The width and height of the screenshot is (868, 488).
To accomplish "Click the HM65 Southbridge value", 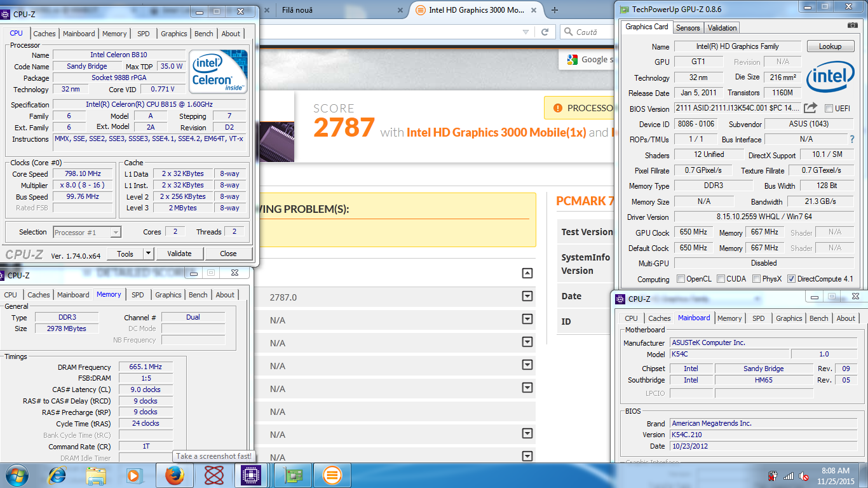I will click(x=764, y=380).
